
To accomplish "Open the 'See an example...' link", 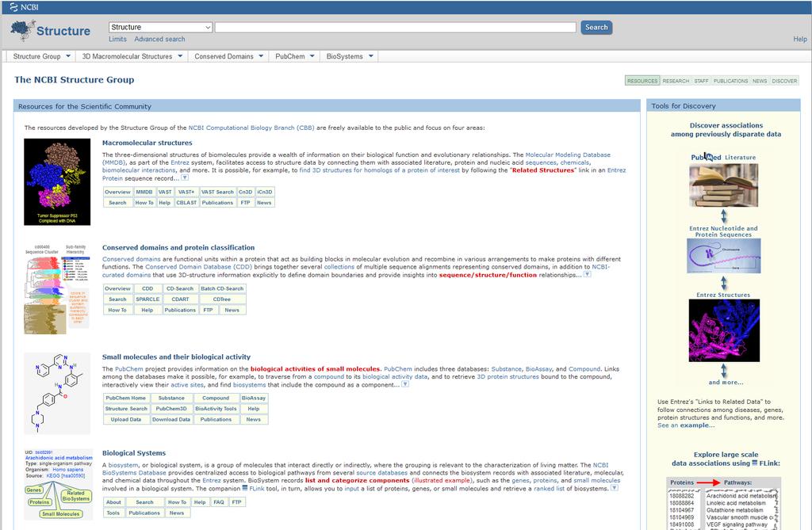I will pos(686,425).
